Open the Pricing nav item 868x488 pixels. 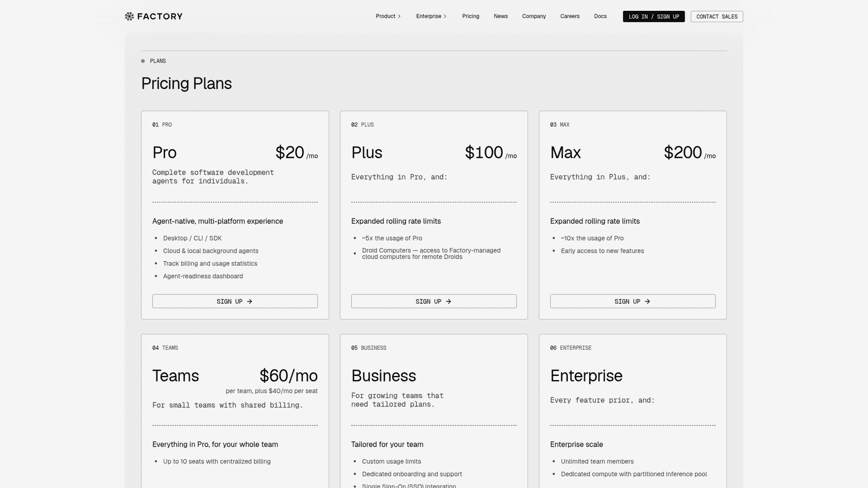tap(471, 17)
